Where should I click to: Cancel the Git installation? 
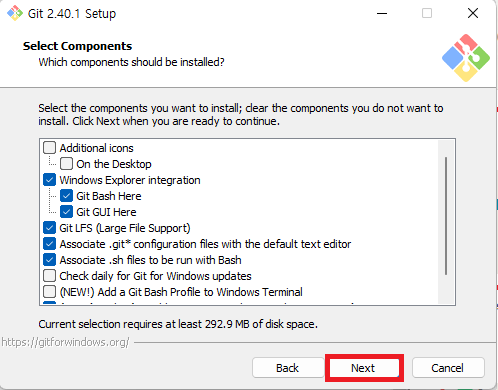[x=448, y=368]
